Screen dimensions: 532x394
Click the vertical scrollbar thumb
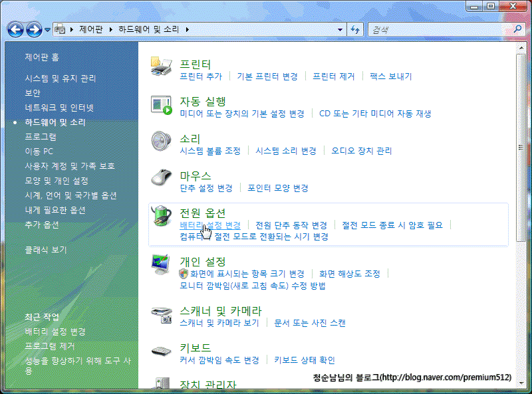coord(521,148)
